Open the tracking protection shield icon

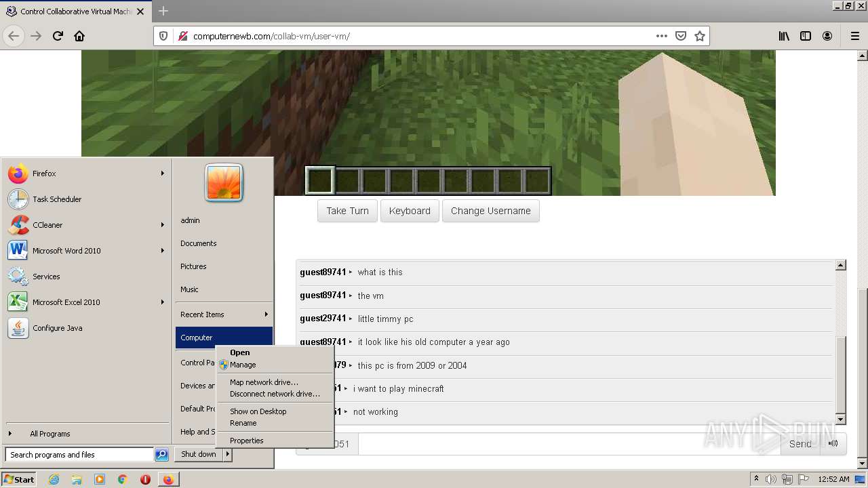tap(163, 36)
